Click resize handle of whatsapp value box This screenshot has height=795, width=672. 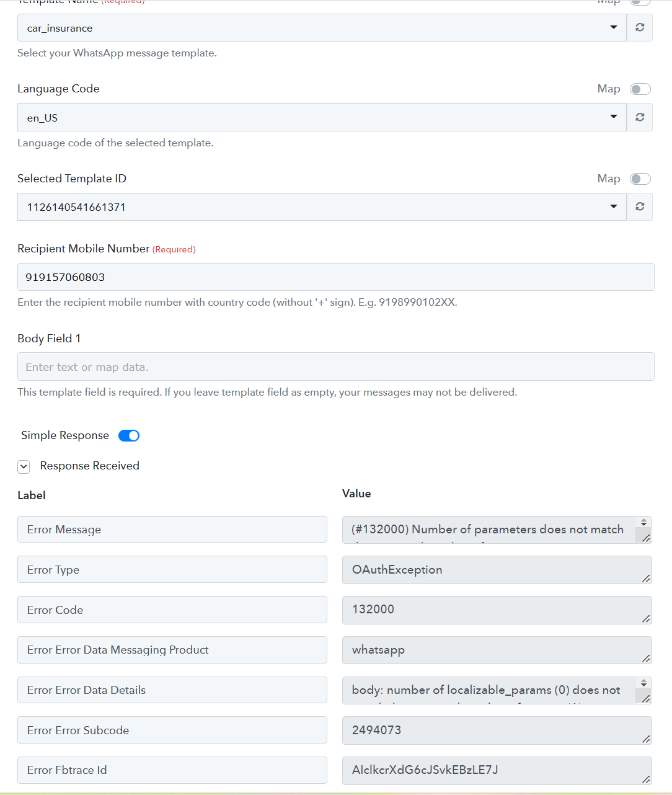click(646, 659)
